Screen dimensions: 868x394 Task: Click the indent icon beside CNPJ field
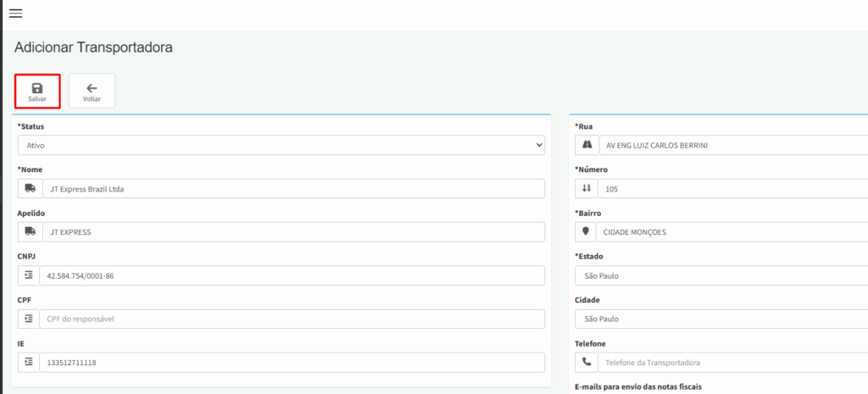(29, 275)
